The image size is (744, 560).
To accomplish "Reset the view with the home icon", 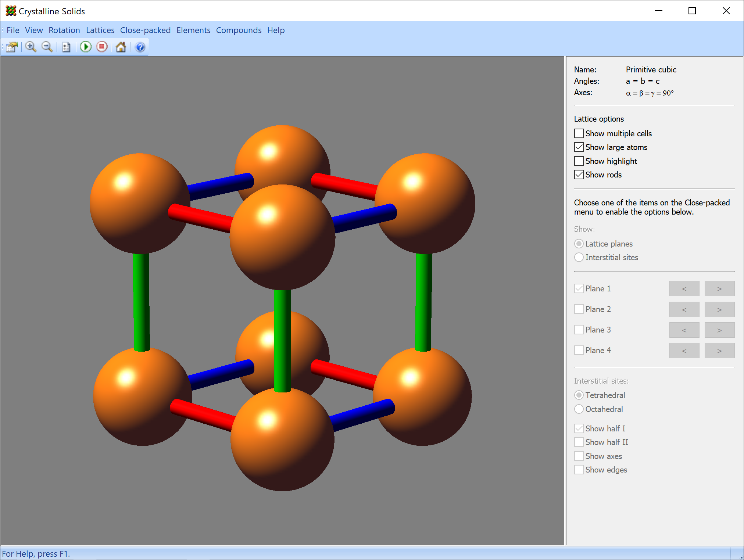I will click(121, 47).
